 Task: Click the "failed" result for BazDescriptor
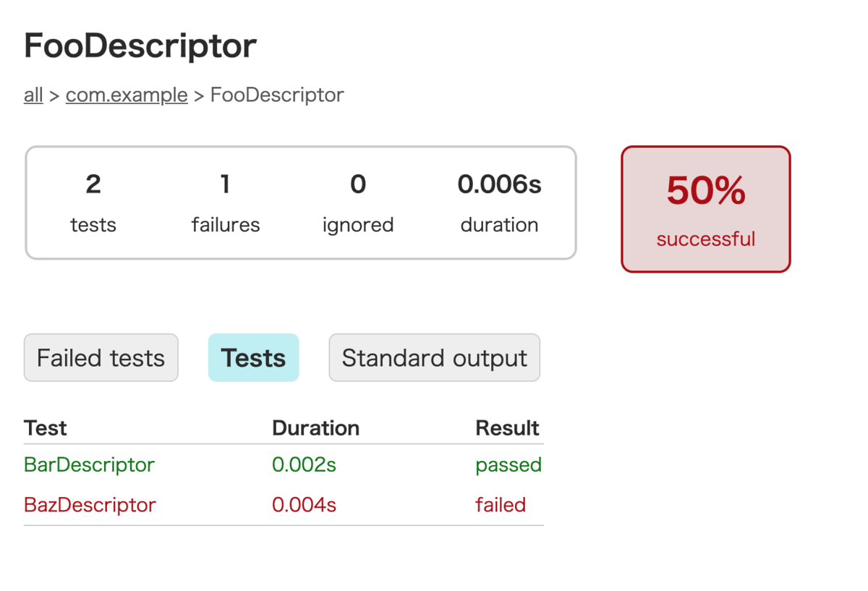pyautogui.click(x=500, y=504)
